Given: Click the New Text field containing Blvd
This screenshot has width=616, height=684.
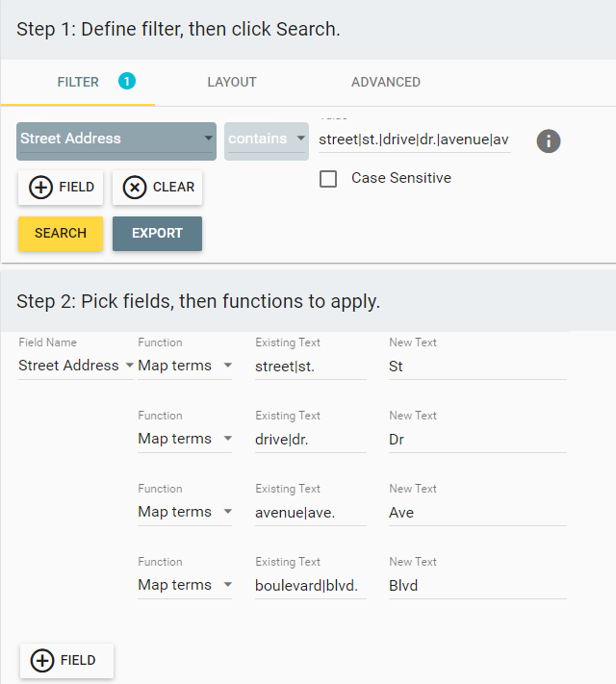Looking at the screenshot, I should point(477,586).
